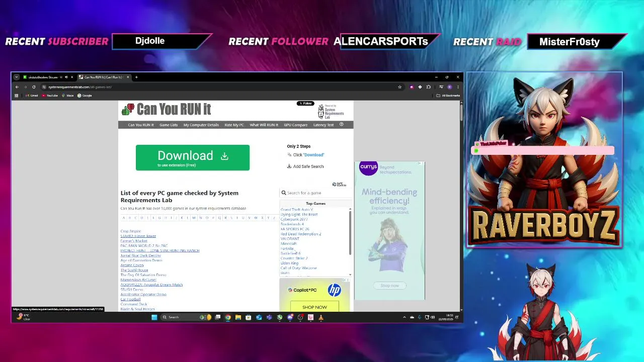Close the Currys advertisement

coord(423,163)
